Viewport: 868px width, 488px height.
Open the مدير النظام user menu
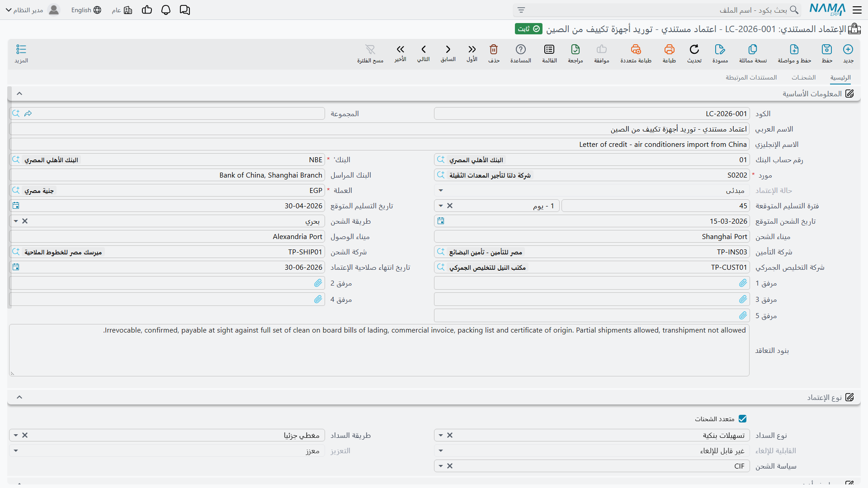point(33,10)
